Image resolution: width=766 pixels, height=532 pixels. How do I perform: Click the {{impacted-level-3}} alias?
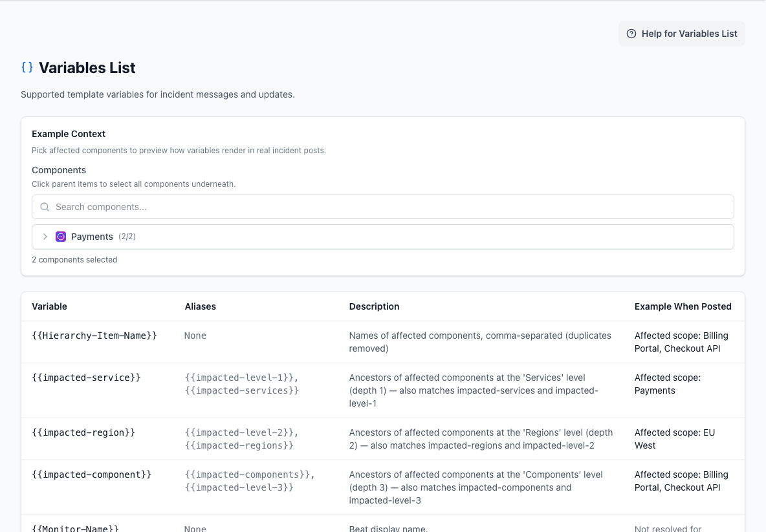239,487
